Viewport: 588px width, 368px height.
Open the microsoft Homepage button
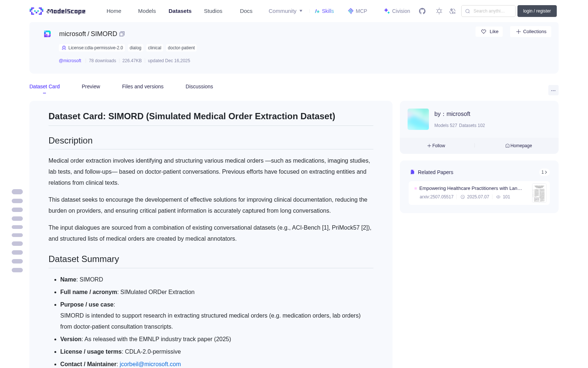pos(519,146)
